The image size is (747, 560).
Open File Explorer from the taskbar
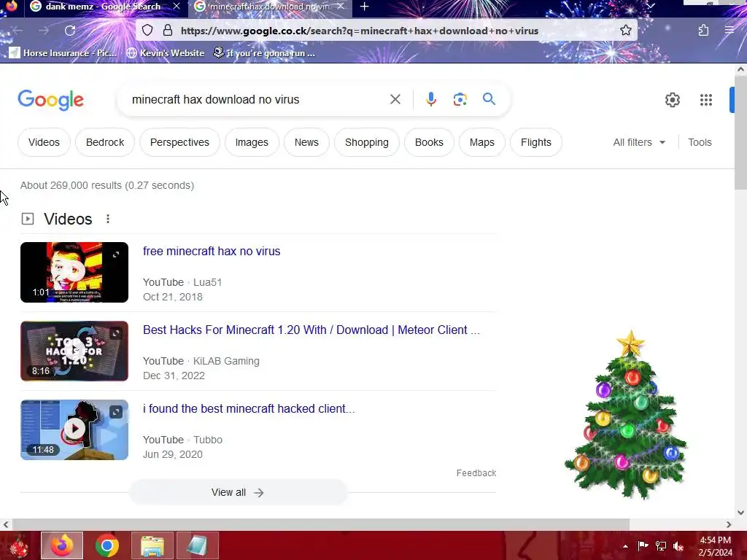[152, 545]
